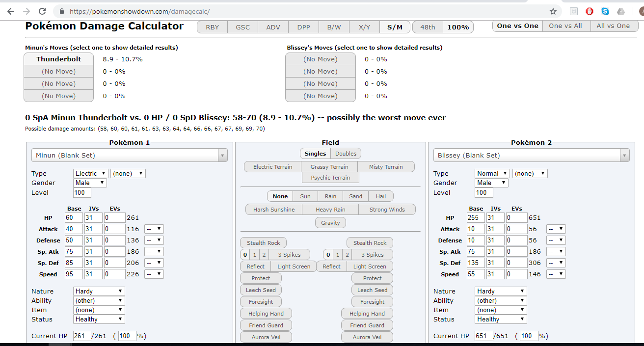644x346 pixels.
Task: Open the Blissey (Blank Set) selector
Action: (531, 155)
